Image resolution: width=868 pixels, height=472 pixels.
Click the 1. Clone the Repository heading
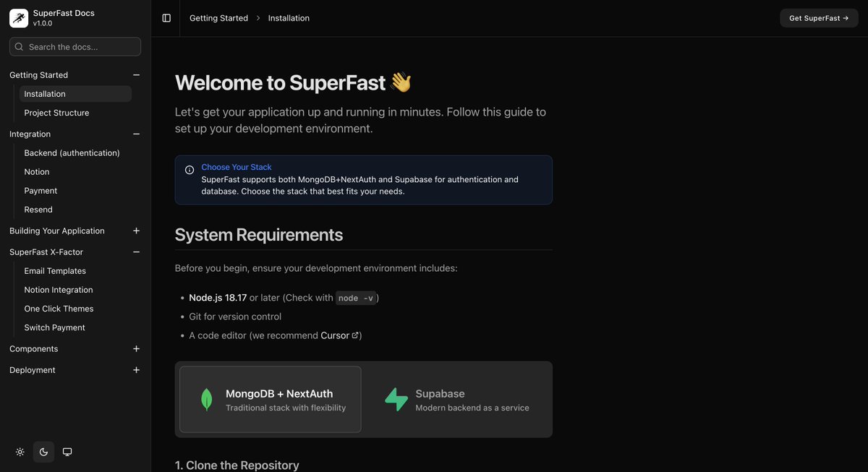[x=237, y=465]
